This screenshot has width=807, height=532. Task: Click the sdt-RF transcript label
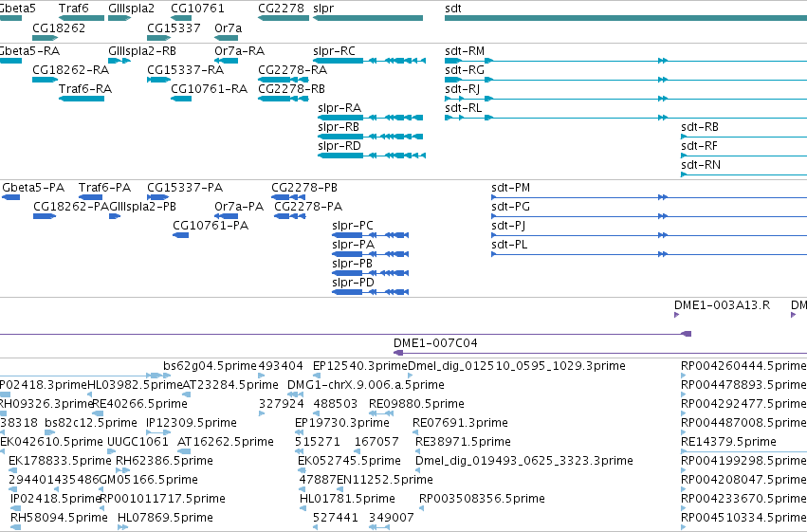click(x=699, y=146)
